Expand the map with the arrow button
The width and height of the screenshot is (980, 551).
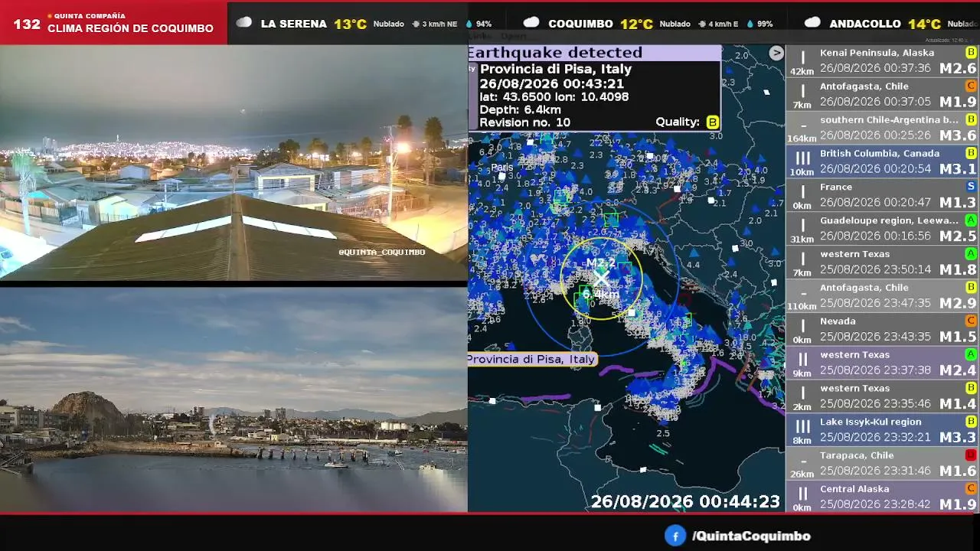776,53
